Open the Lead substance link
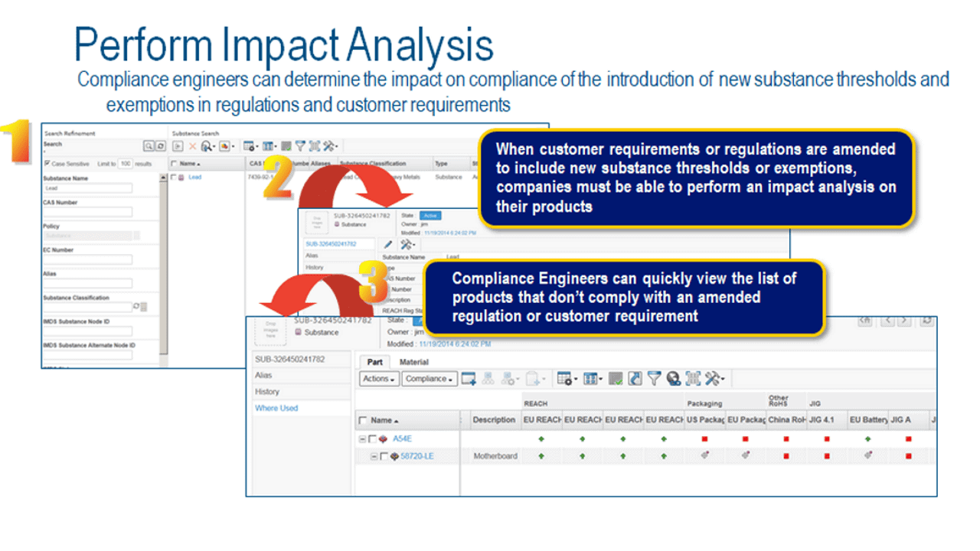Screen dimensions: 980x551 [x=195, y=177]
